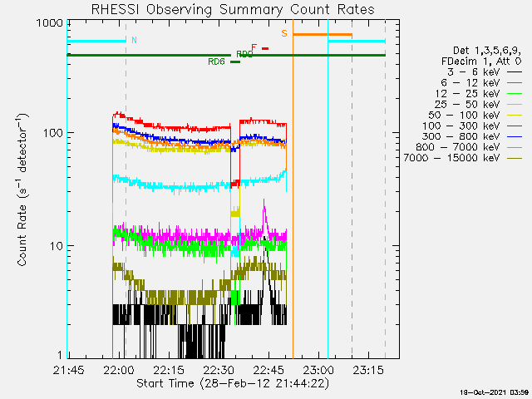Viewport: 532px width, 399px height.
Task: Click the black line swatch for 3-6 keV
Action: [515, 72]
